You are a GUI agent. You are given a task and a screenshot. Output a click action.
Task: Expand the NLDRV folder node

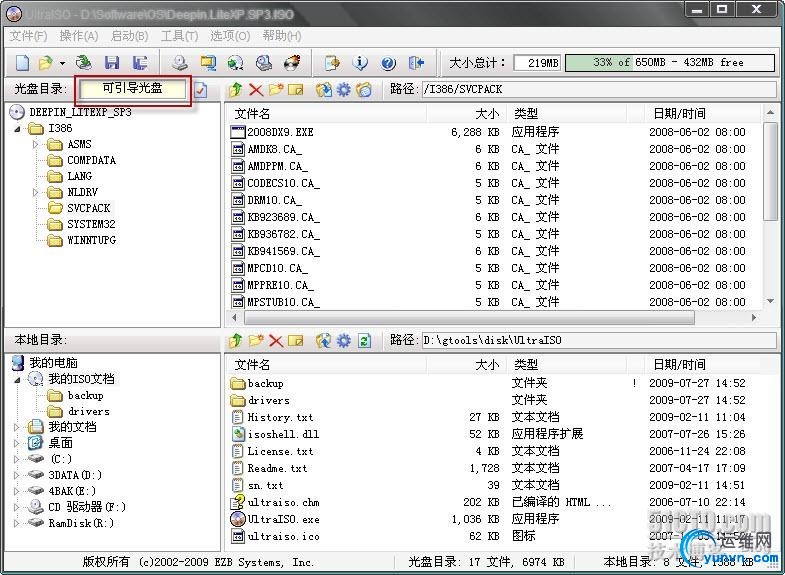[x=35, y=192]
